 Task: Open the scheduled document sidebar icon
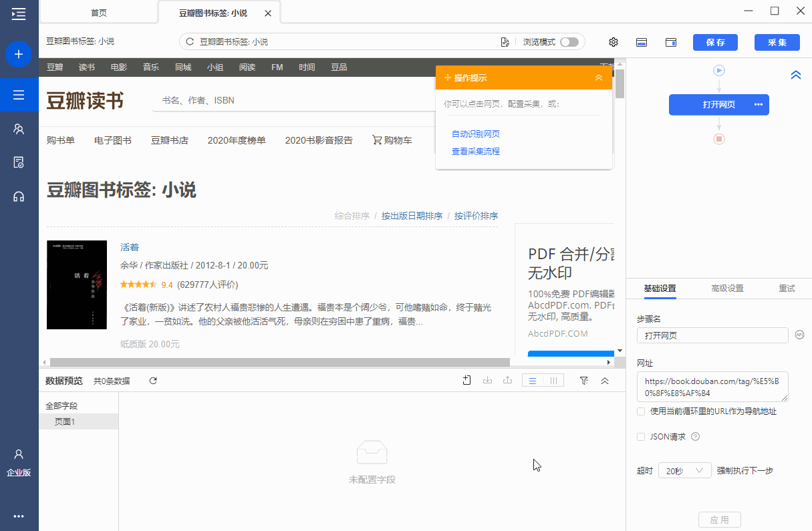pos(19,162)
